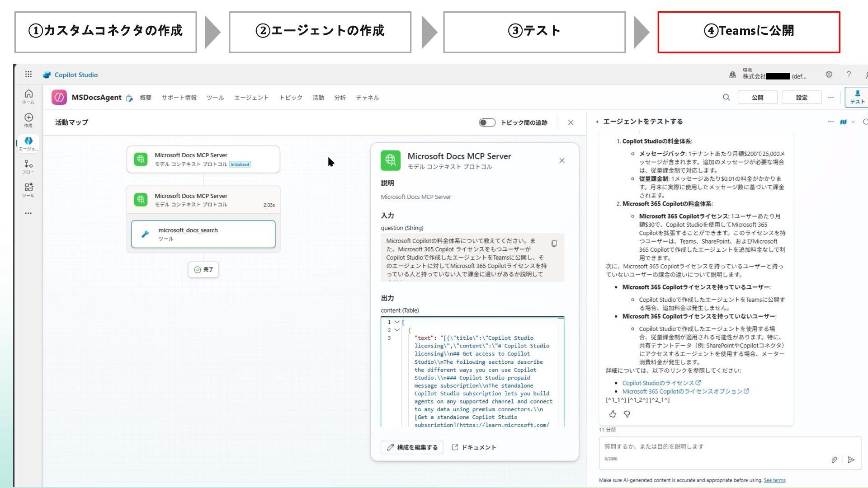Collapse the エージェントをテストする panel triangle
The image size is (868, 488).
pyautogui.click(x=597, y=122)
